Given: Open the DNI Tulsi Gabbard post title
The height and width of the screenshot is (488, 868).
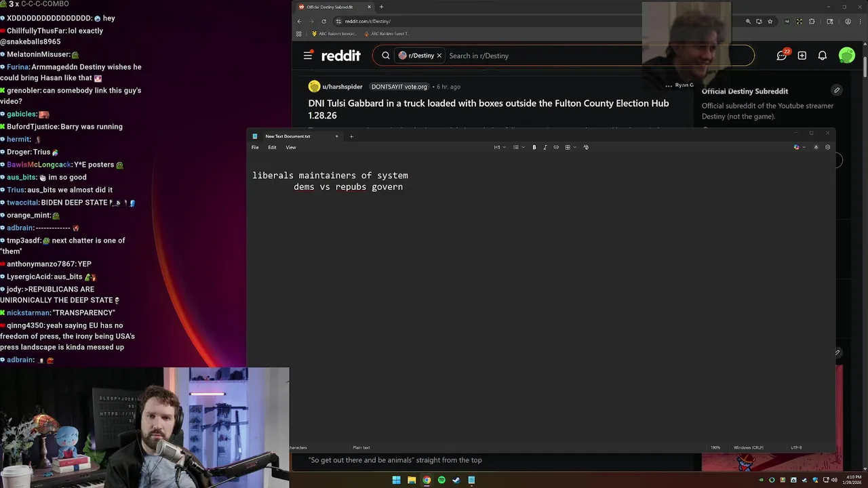Looking at the screenshot, I should 488,109.
